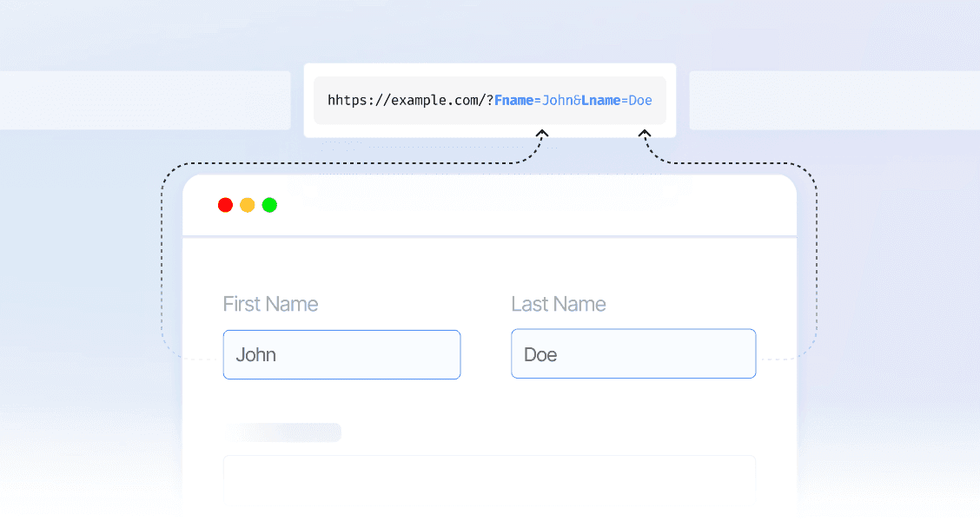Viewport: 980px width, 521px height.
Task: Click the blank panel right of the URL box
Action: click(834, 100)
